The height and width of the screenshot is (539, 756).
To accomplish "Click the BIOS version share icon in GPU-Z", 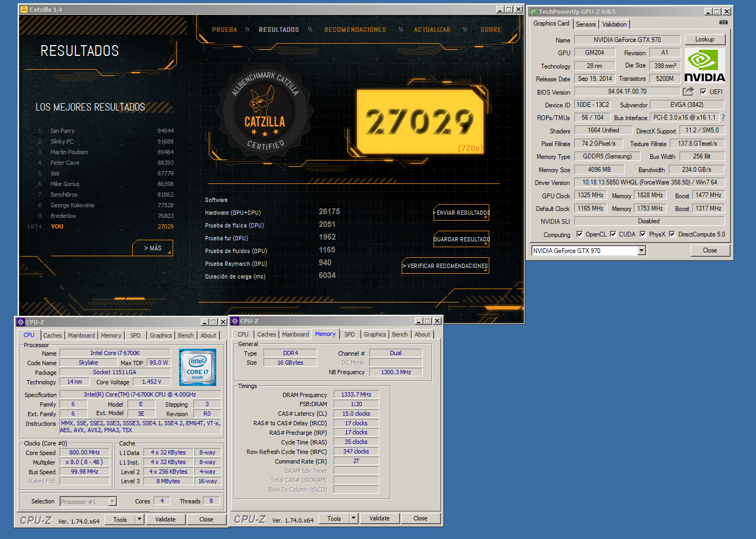I will [688, 91].
